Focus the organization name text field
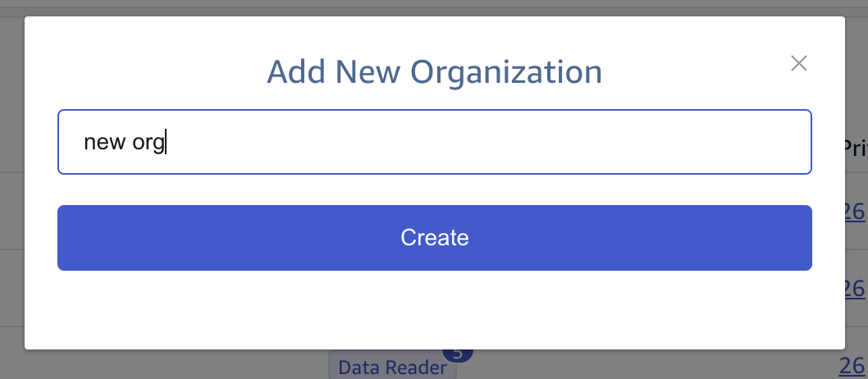Viewport: 868px width, 379px height. [434, 142]
